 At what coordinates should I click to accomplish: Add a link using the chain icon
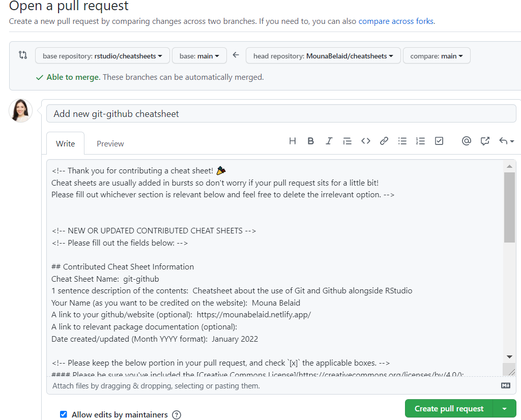tap(384, 141)
